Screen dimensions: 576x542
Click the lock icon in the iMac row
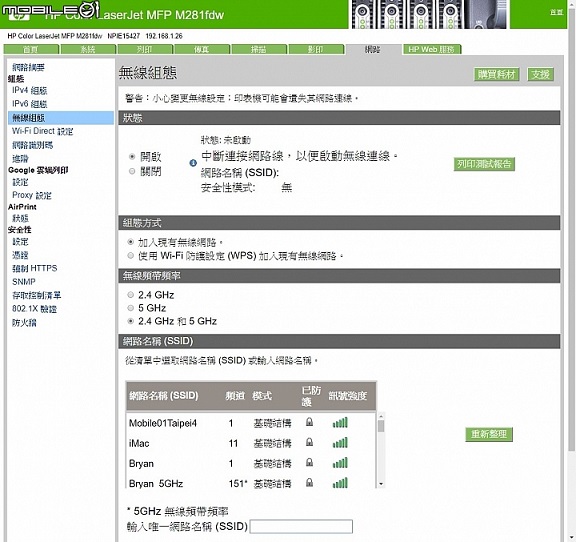(x=310, y=442)
